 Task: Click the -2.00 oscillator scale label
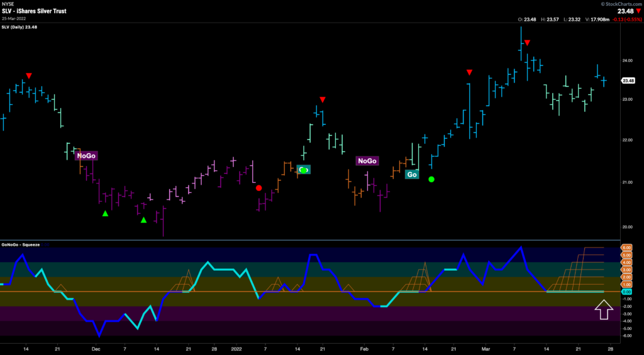tap(627, 307)
